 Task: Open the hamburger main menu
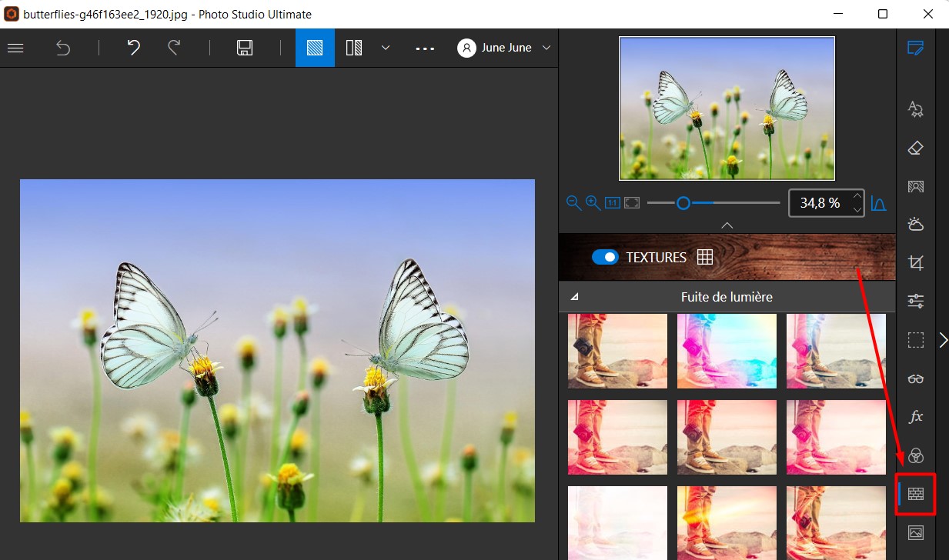[x=15, y=48]
